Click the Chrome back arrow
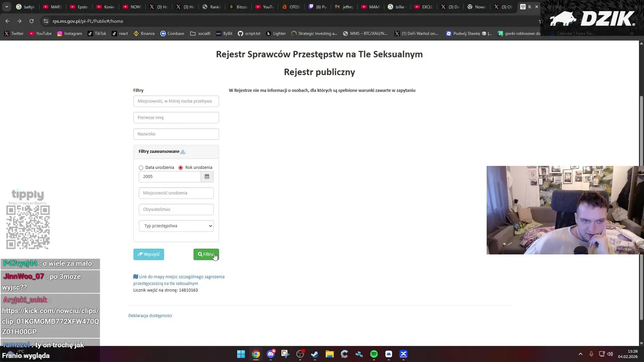 click(x=7, y=21)
